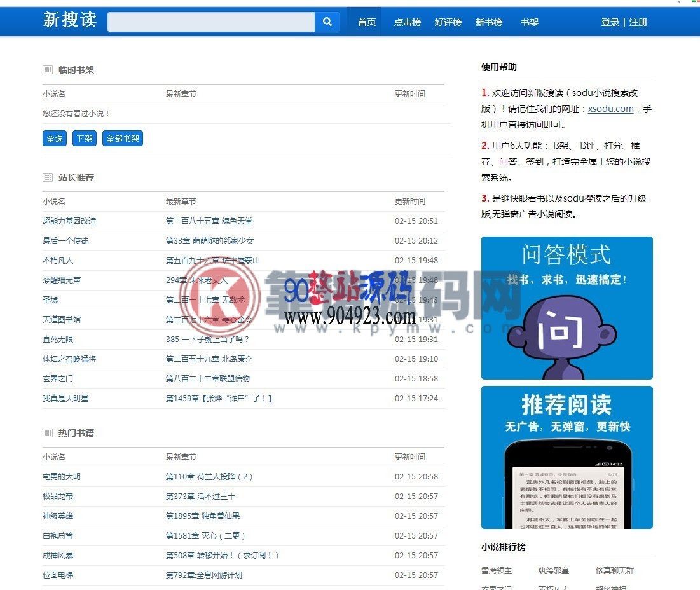This screenshot has height=590, width=700.
Task: Open the novel 梦醒细无声
Action: pyautogui.click(x=62, y=280)
